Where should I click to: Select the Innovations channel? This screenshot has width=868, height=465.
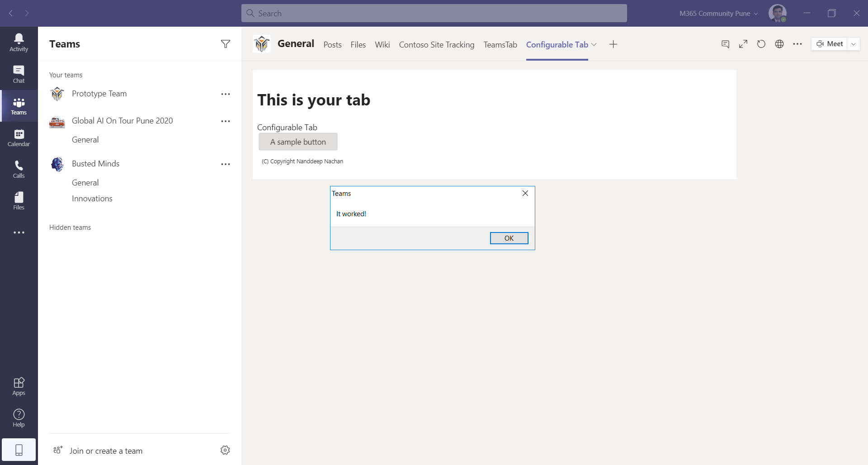click(92, 199)
